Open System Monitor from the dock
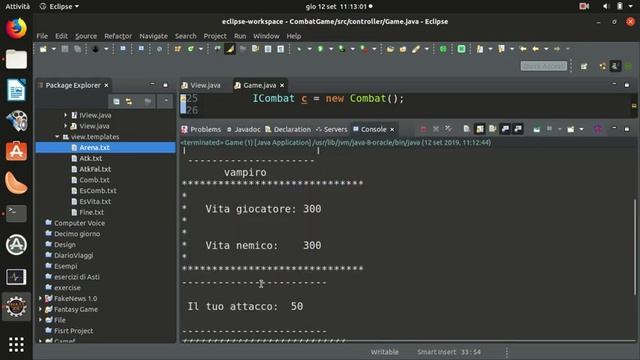640x360 pixels. (x=16, y=277)
